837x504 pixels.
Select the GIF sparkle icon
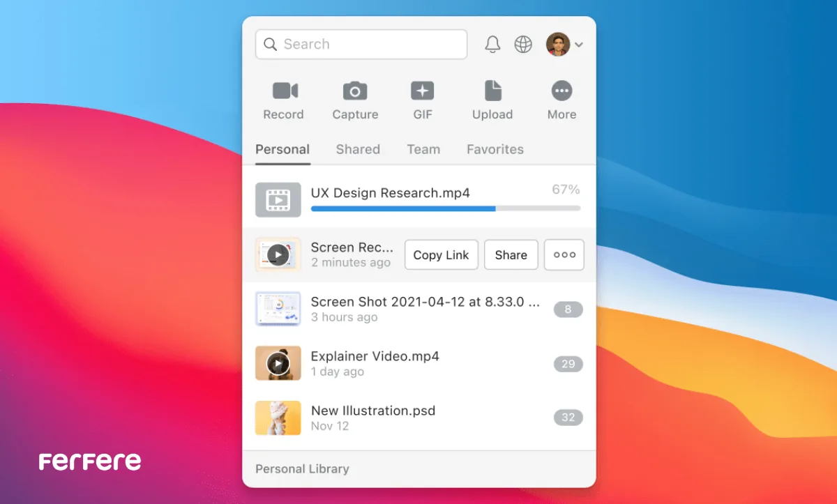pos(422,91)
